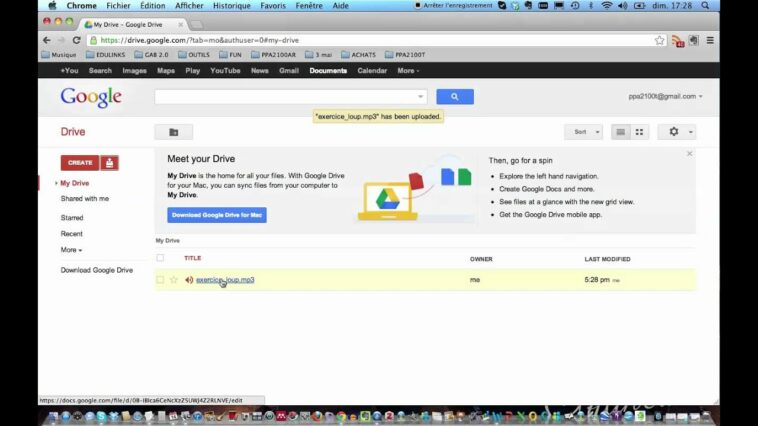Click the browser back arrow

[x=46, y=40]
